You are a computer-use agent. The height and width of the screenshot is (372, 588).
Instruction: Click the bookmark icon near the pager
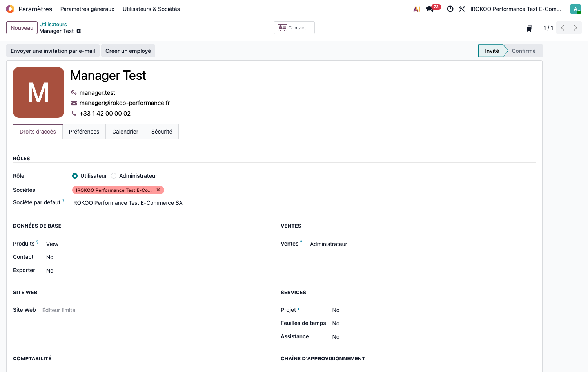(530, 28)
